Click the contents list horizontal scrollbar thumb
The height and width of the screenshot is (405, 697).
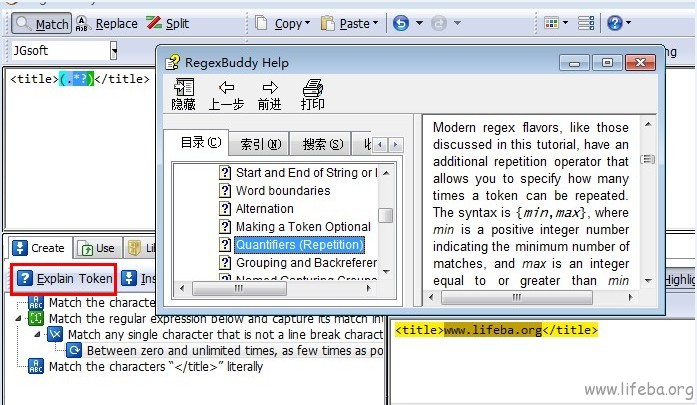point(239,289)
